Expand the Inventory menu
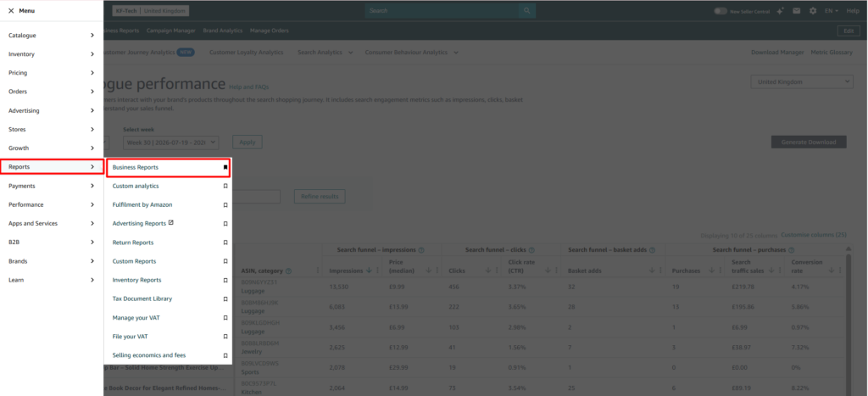The width and height of the screenshot is (868, 396). click(x=52, y=54)
